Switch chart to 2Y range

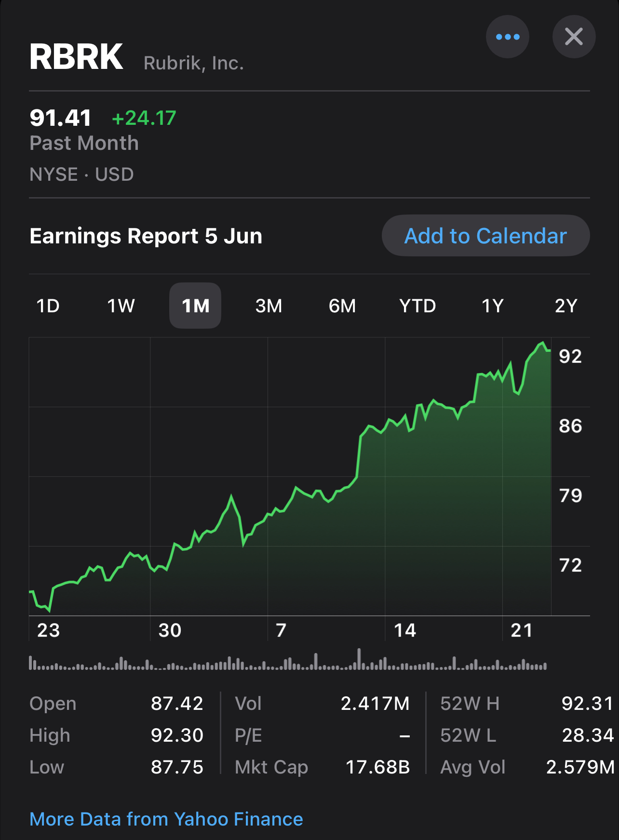tap(566, 306)
